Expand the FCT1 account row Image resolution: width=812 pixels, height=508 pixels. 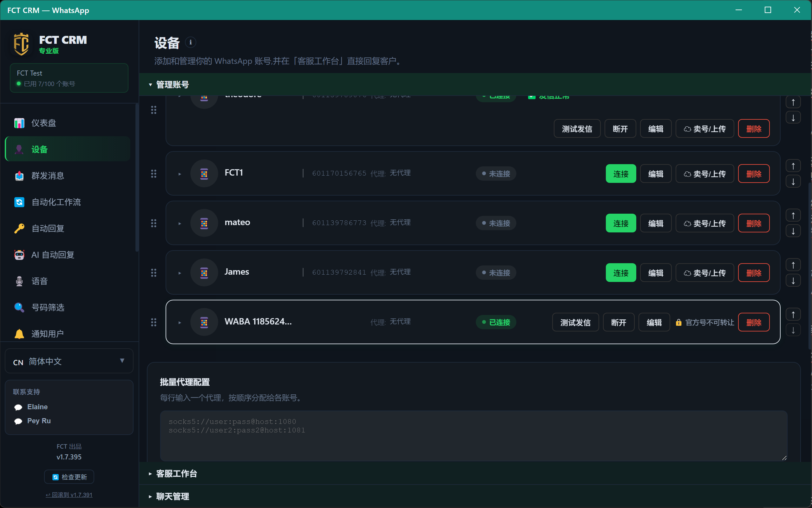tap(180, 174)
